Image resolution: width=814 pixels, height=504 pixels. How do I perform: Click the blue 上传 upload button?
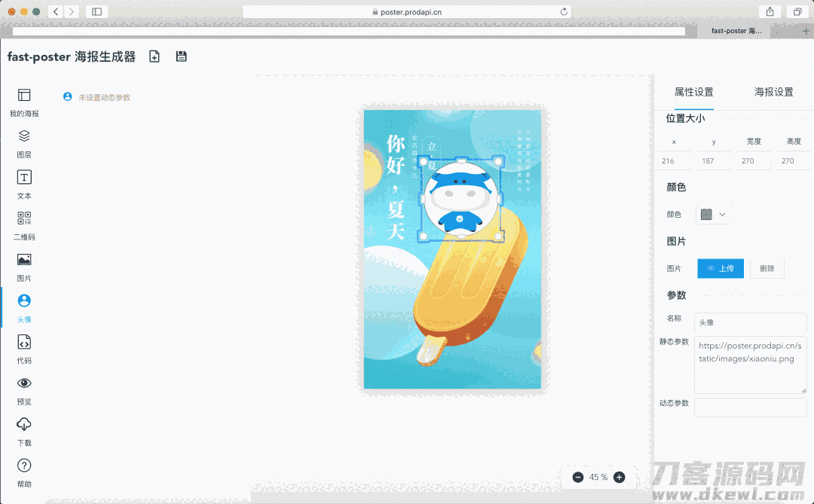[x=720, y=268]
